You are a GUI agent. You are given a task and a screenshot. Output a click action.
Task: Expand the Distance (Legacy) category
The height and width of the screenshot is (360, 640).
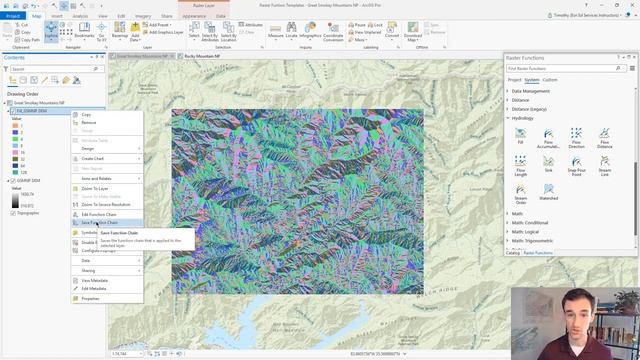pos(508,109)
